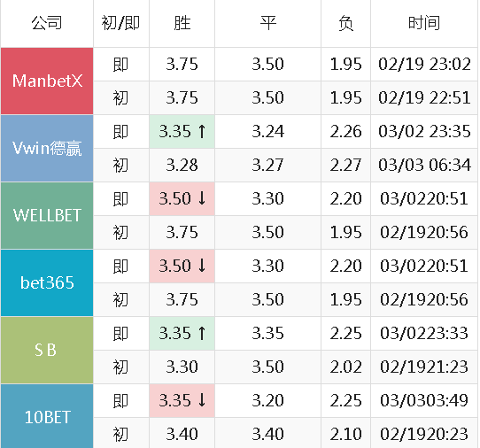Click S B current 2.25 loss odds
480x448 pixels.
pyautogui.click(x=345, y=334)
